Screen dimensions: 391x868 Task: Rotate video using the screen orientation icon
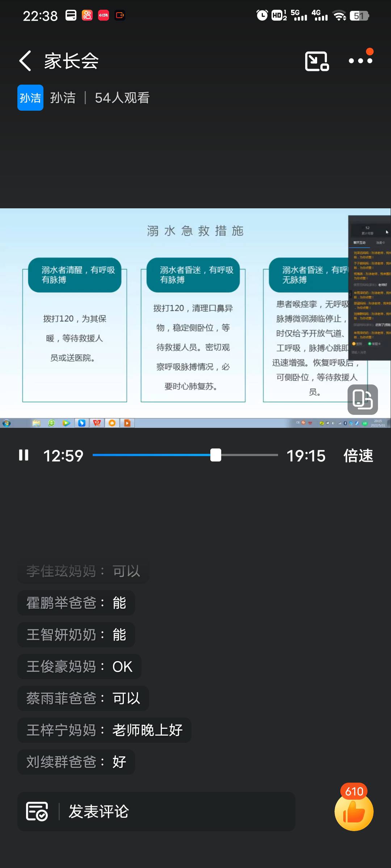[363, 399]
